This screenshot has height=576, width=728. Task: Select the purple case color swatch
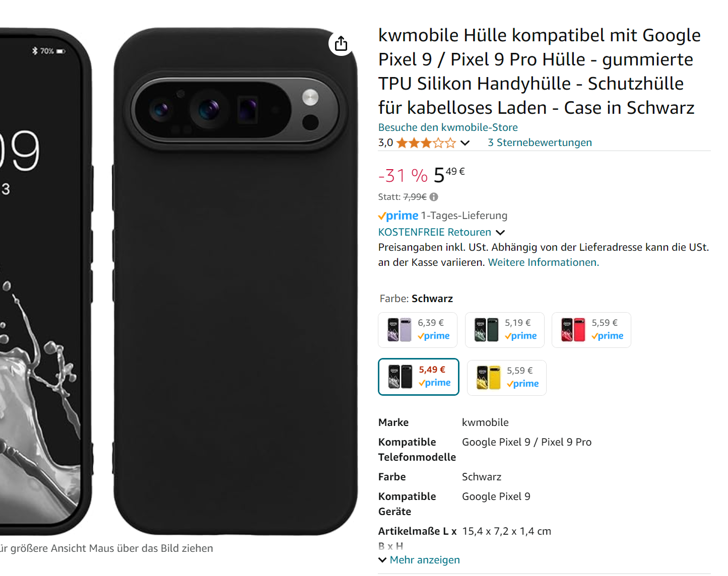point(418,330)
